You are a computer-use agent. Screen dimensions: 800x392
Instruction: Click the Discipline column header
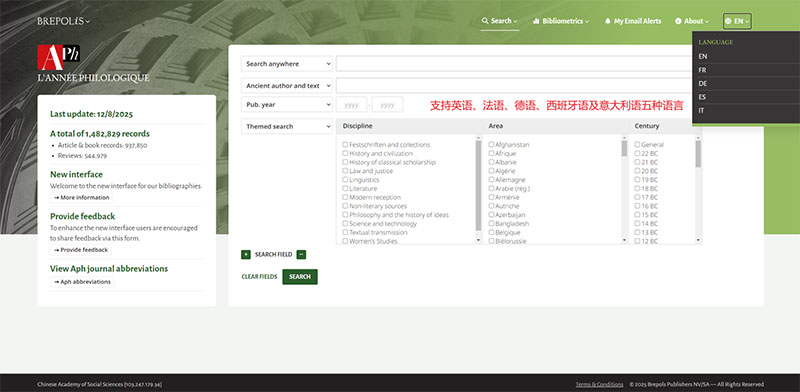click(x=409, y=126)
